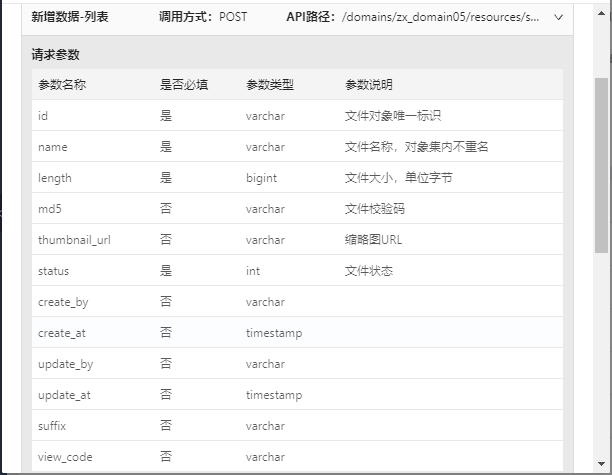The height and width of the screenshot is (475, 612).
Task: Click the 调用方式 POST label
Action: pos(203,17)
